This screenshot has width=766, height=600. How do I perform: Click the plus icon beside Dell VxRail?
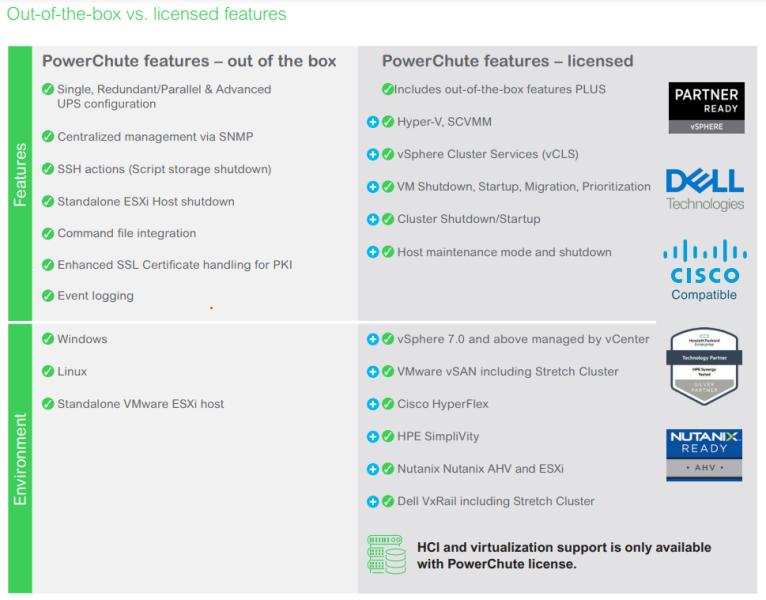pos(373,501)
